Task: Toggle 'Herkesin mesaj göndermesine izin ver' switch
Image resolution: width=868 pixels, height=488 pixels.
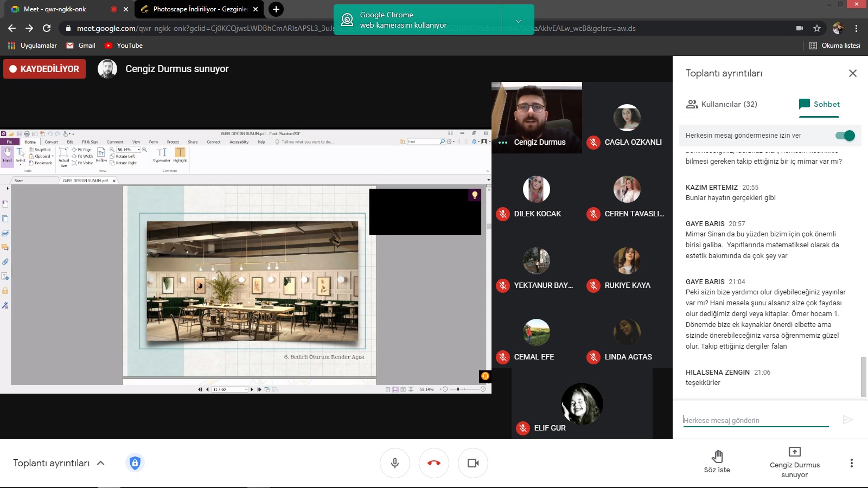Action: pos(845,136)
